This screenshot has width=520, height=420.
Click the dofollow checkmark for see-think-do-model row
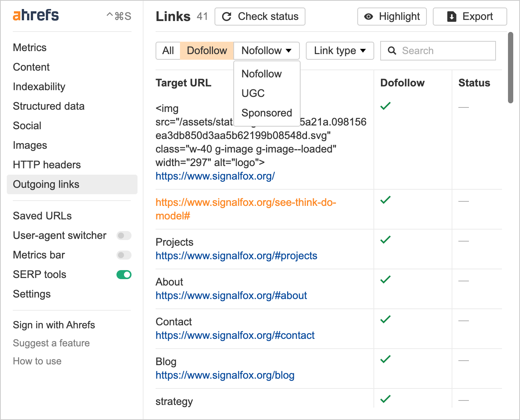point(385,200)
